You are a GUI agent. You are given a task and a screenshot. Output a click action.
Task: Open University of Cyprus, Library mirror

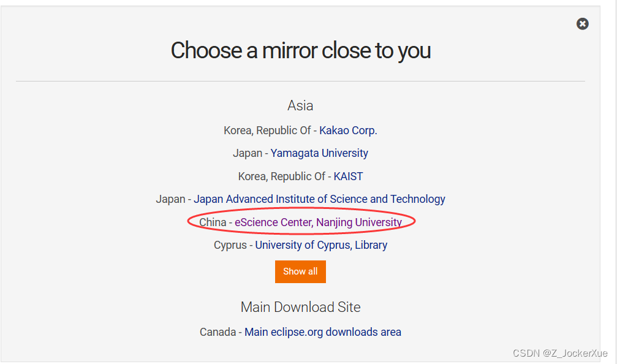point(321,245)
